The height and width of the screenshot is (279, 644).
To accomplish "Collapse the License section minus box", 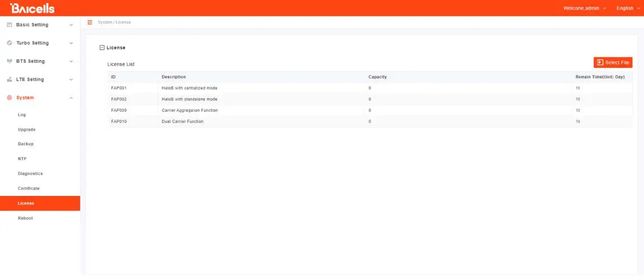I will 102,48.
